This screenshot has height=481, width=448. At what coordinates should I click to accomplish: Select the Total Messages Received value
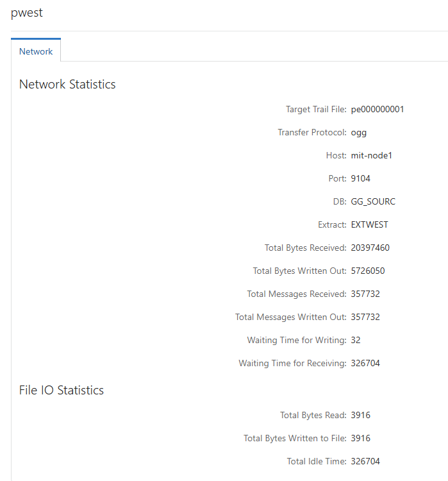tap(365, 294)
